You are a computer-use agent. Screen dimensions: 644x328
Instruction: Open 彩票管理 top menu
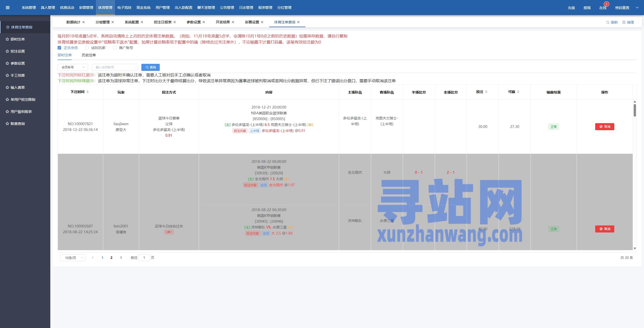[86, 8]
